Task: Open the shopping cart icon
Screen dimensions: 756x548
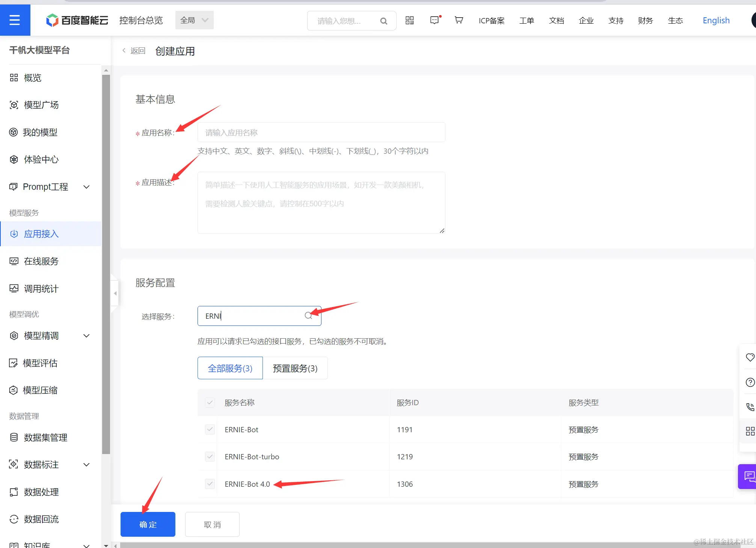Action: pyautogui.click(x=458, y=21)
